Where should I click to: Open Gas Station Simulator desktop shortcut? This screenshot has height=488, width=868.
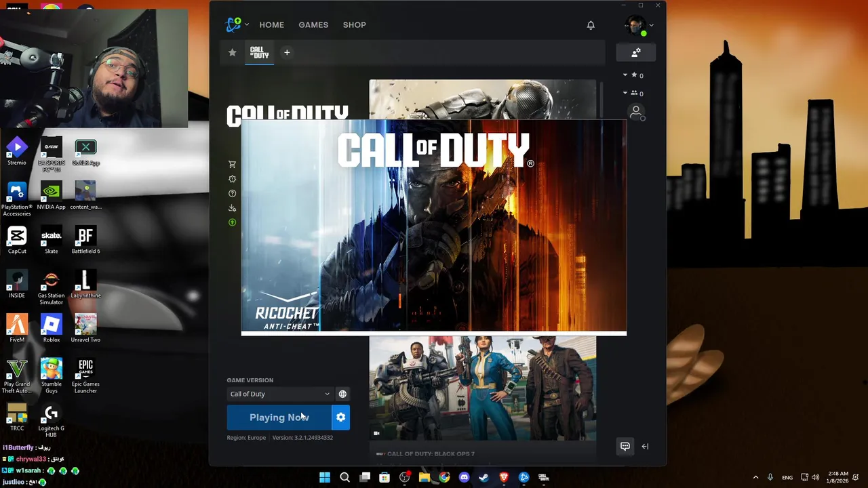click(52, 287)
